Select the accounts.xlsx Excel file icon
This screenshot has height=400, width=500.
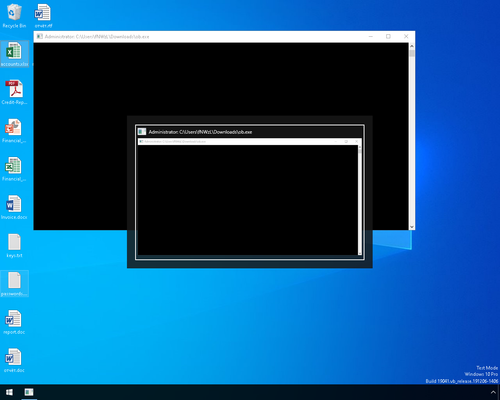point(14,54)
